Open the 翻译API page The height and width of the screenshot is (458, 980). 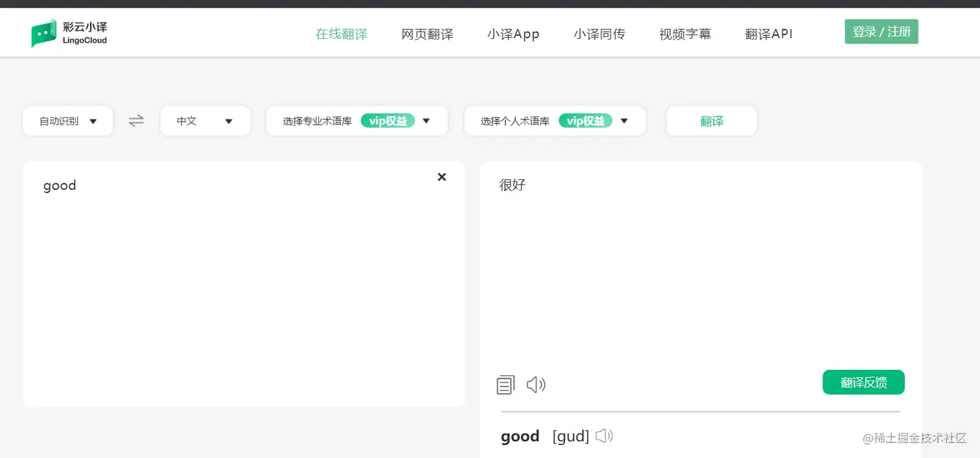(x=769, y=34)
